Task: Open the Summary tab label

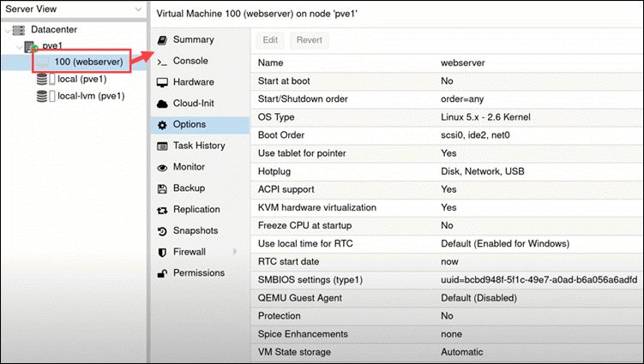Action: tap(194, 39)
